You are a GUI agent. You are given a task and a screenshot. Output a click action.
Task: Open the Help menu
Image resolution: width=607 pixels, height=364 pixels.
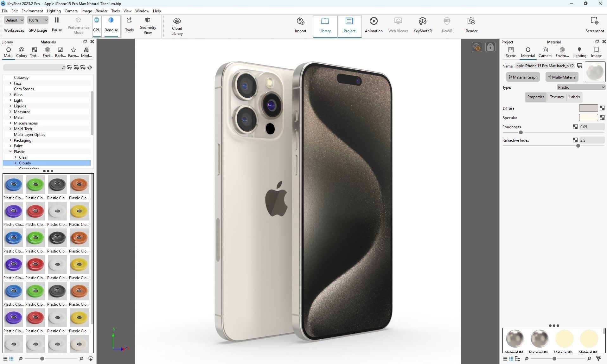click(157, 11)
